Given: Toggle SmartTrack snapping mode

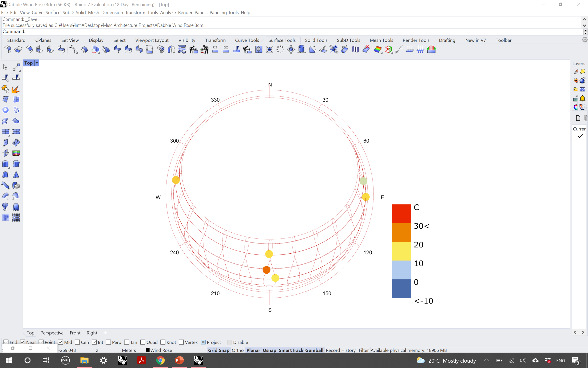Looking at the screenshot, I should click(x=291, y=350).
